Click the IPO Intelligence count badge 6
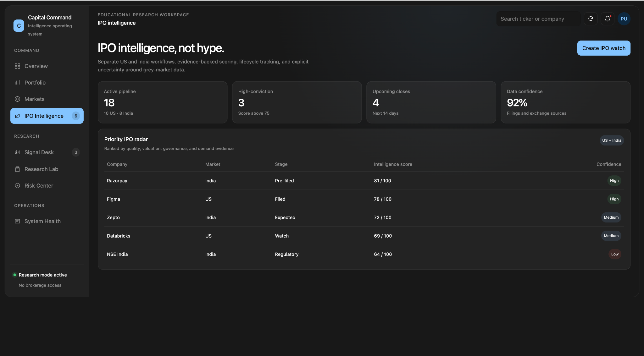Screen dimensions: 644x356 pos(76,116)
